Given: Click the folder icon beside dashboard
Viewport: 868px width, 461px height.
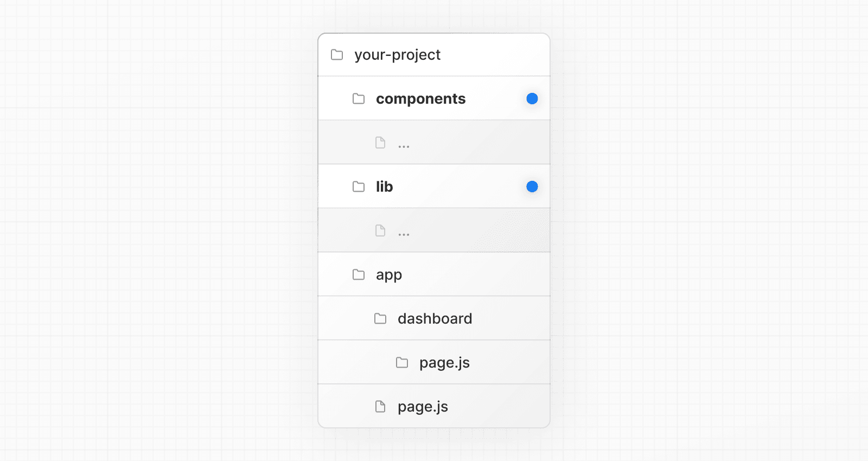Looking at the screenshot, I should [x=380, y=319].
